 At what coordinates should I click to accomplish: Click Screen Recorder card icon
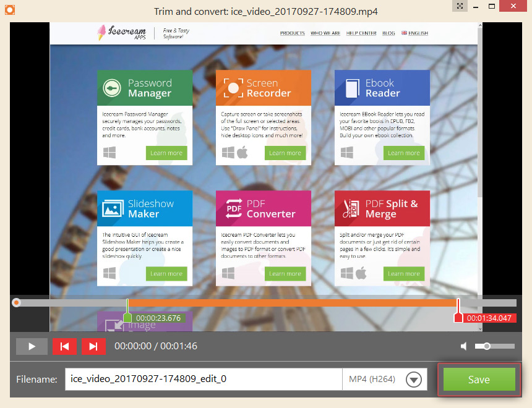[233, 88]
